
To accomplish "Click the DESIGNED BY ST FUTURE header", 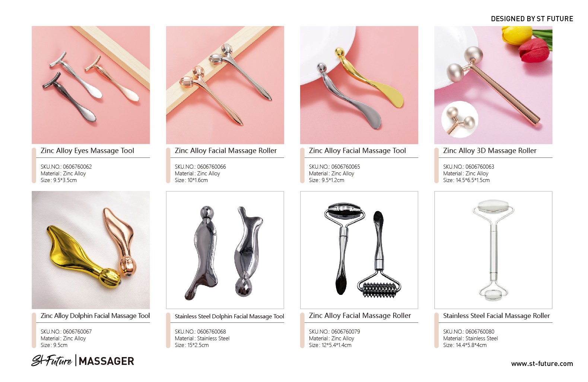I will coord(532,19).
